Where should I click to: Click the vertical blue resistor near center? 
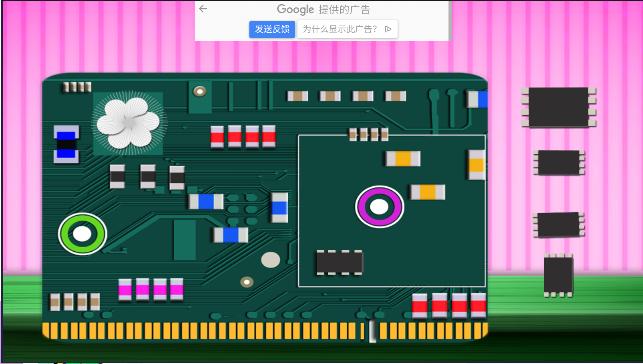[x=280, y=208]
